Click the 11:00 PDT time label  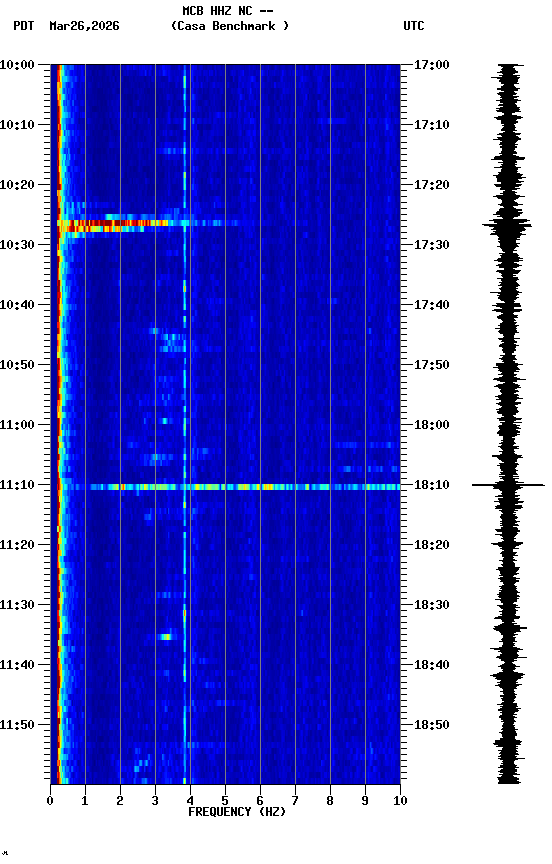coord(17,425)
